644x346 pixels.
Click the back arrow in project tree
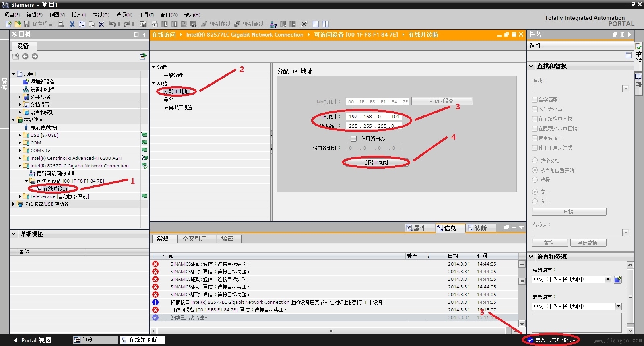(x=25, y=56)
